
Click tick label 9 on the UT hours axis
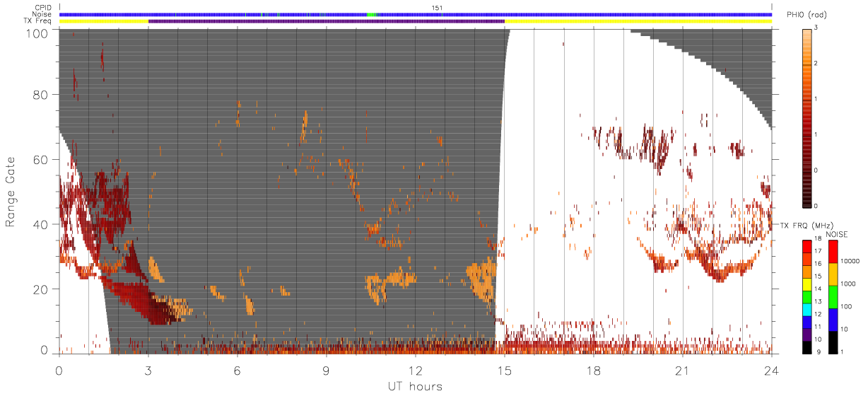click(x=327, y=371)
